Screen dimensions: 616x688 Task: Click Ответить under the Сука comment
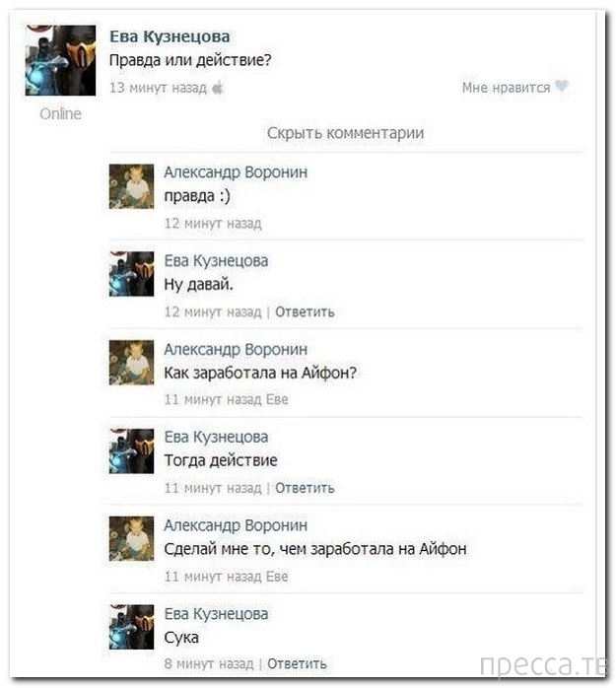[x=297, y=664]
